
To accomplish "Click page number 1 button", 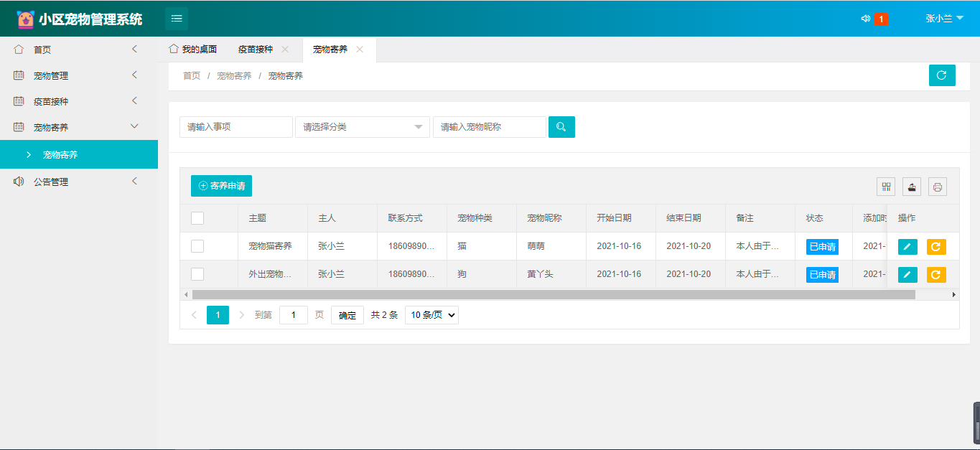I will click(x=218, y=315).
